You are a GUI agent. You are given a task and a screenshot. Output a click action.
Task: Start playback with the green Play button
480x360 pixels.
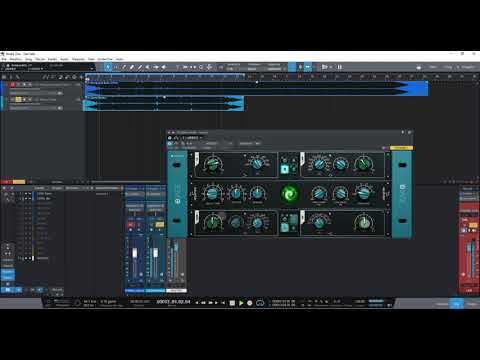241,303
